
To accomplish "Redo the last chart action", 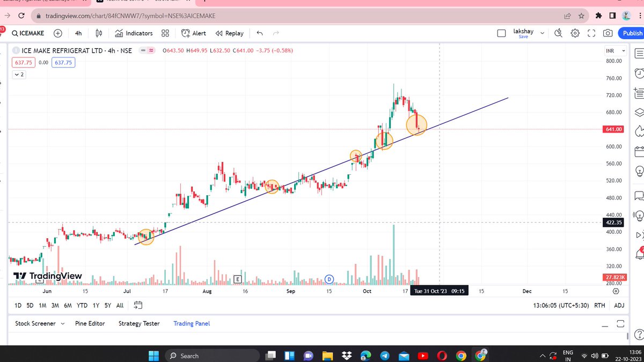I will [276, 33].
